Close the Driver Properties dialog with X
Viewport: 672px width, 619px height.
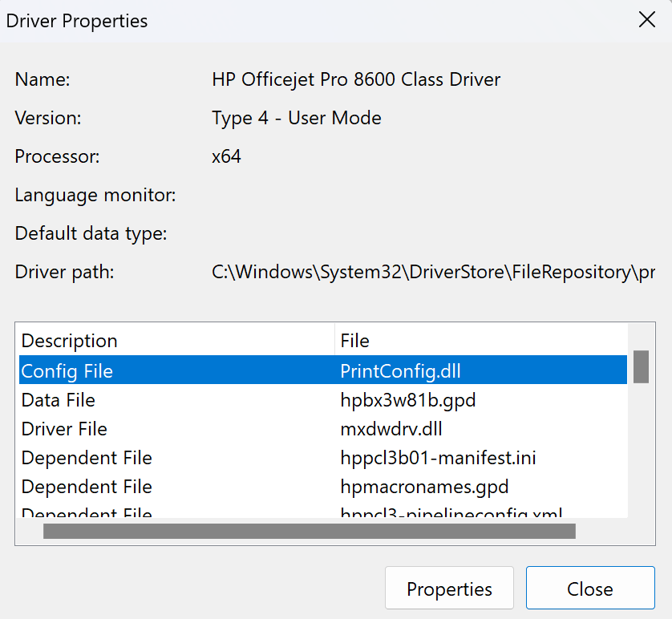tap(646, 21)
